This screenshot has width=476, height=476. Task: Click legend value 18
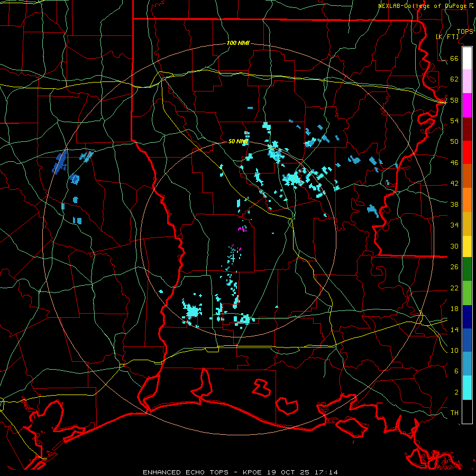[x=454, y=308]
